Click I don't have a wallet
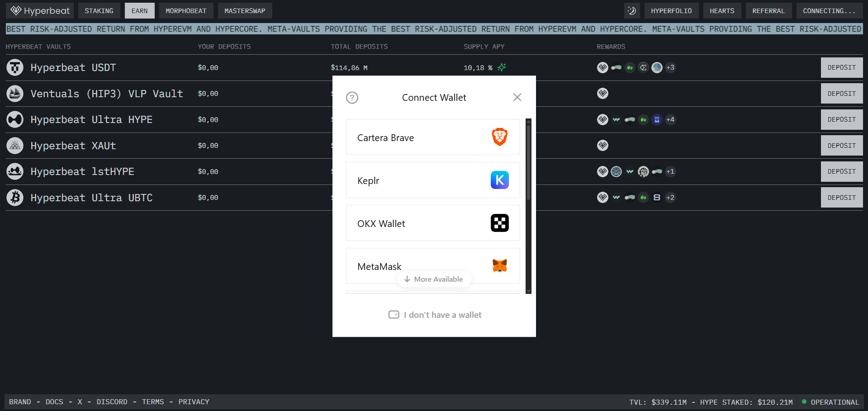The height and width of the screenshot is (411, 868). (435, 315)
